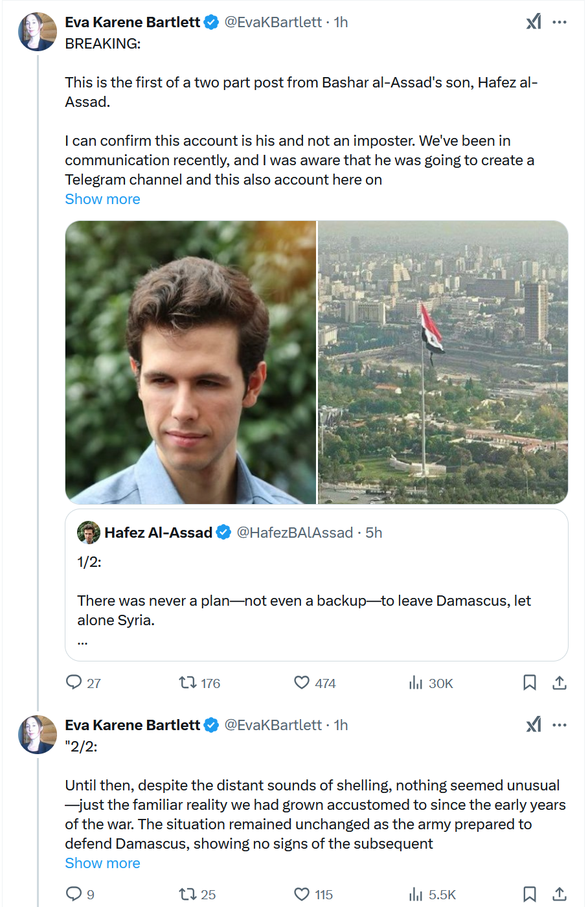
Task: Like the first post with 474 likes
Action: [302, 682]
